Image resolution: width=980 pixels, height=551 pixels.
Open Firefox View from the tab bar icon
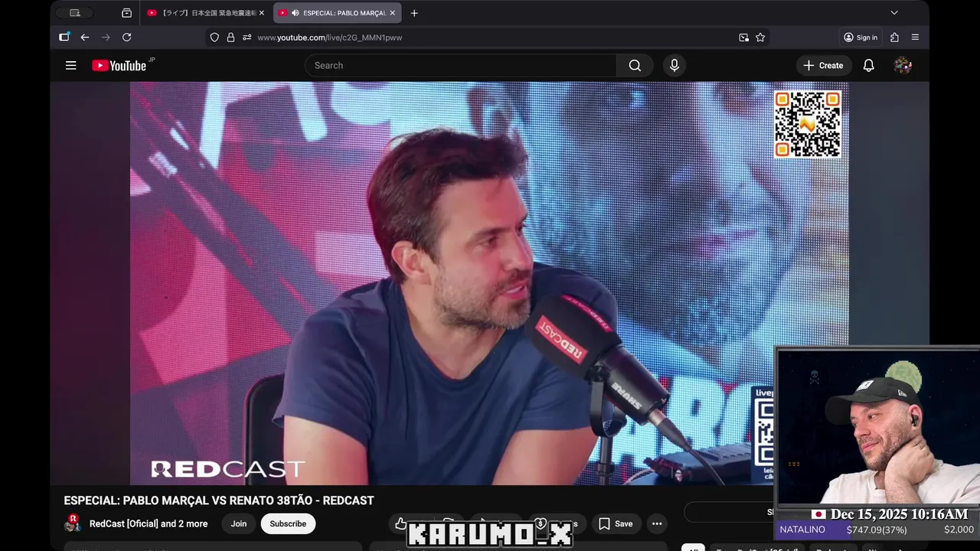pyautogui.click(x=126, y=13)
